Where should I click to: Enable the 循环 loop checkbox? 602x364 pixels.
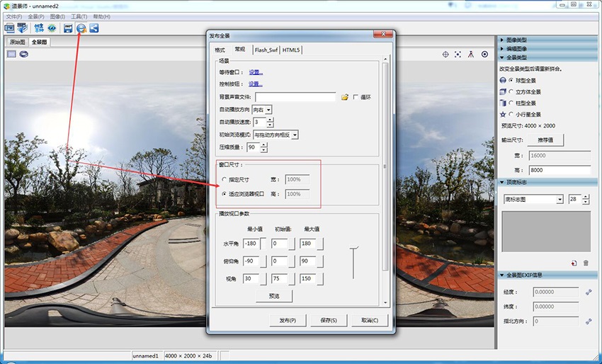356,97
